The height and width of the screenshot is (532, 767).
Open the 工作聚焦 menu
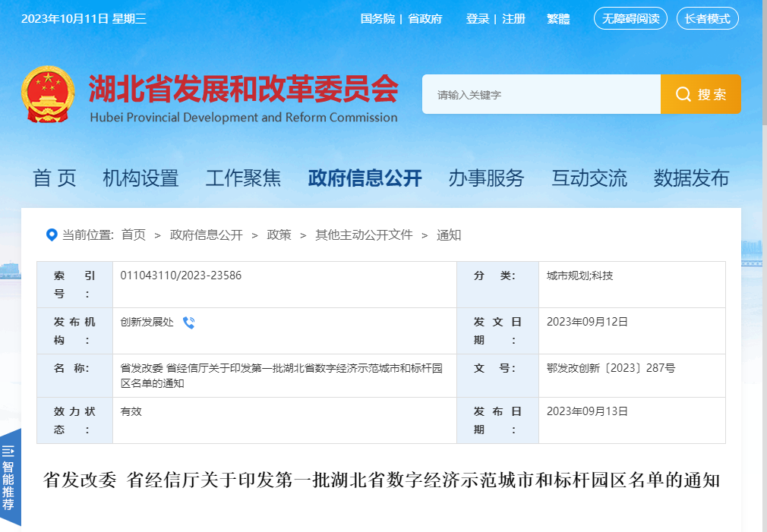tap(243, 178)
